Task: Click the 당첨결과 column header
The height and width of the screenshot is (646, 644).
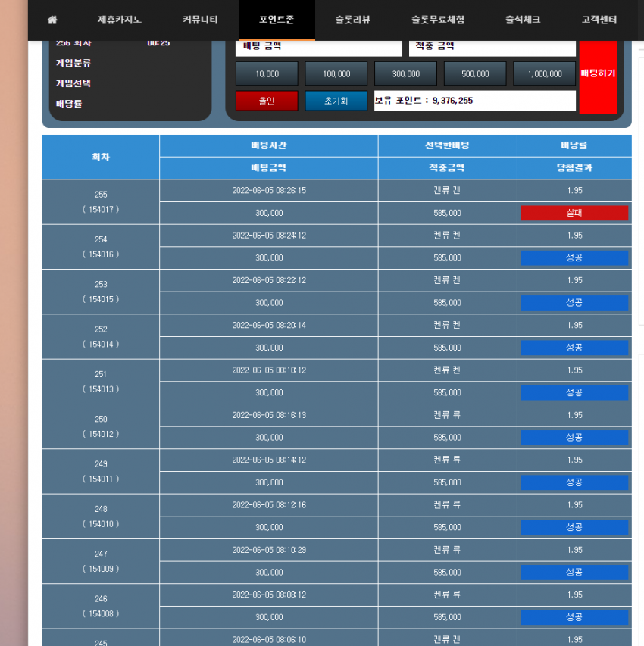Action: 574,168
